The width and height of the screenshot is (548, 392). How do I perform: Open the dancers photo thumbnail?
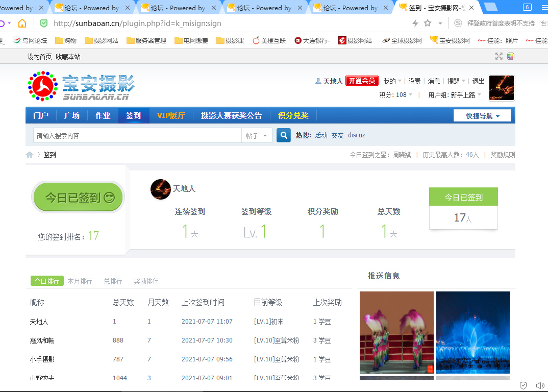[x=396, y=332]
